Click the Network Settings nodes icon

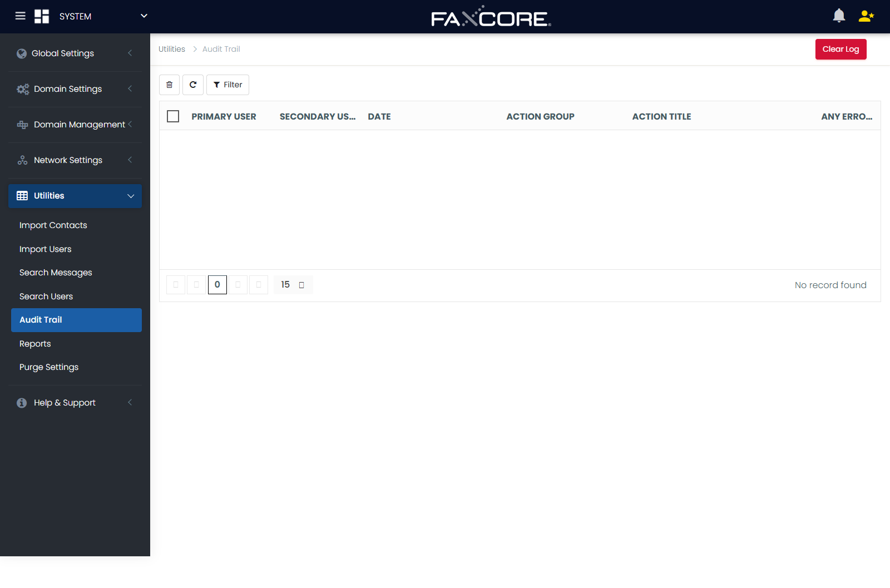(22, 160)
